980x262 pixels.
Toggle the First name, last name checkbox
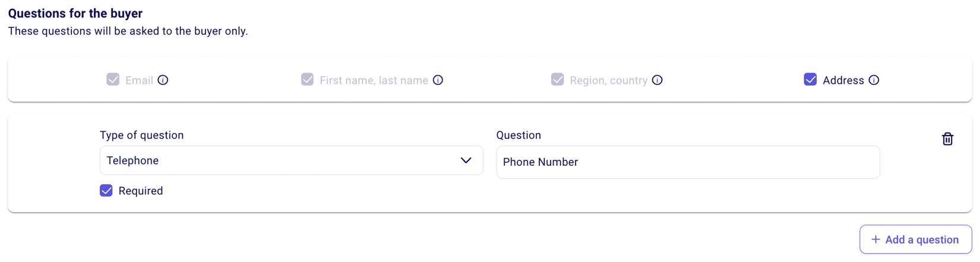[307, 80]
